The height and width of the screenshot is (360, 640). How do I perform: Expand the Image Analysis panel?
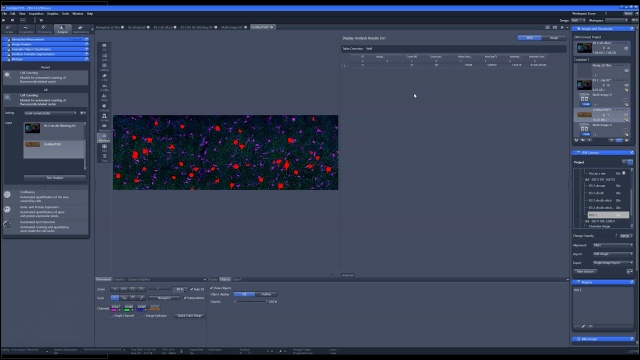[45, 44]
